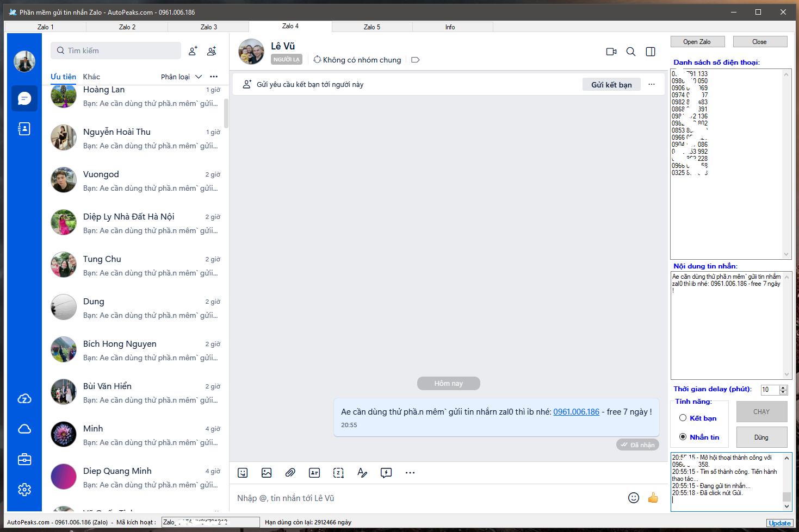Switch to the Zalo 2 tab
Screen dimensions: 799x532
127,27
